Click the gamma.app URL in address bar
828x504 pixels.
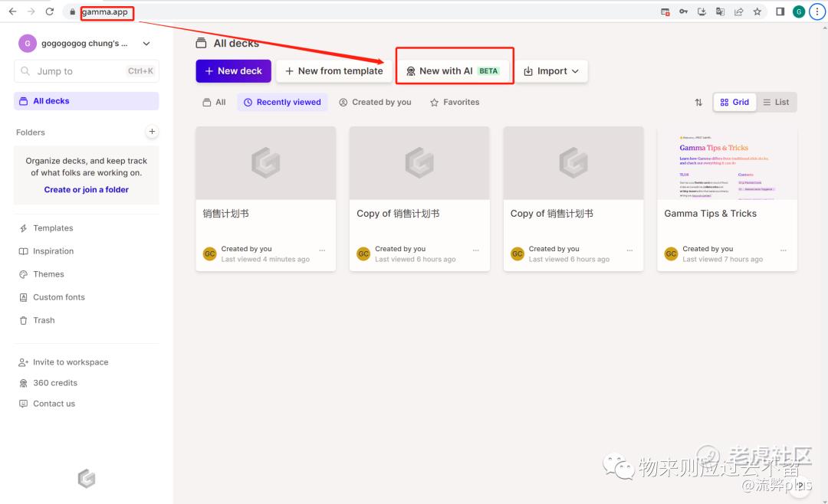104,11
